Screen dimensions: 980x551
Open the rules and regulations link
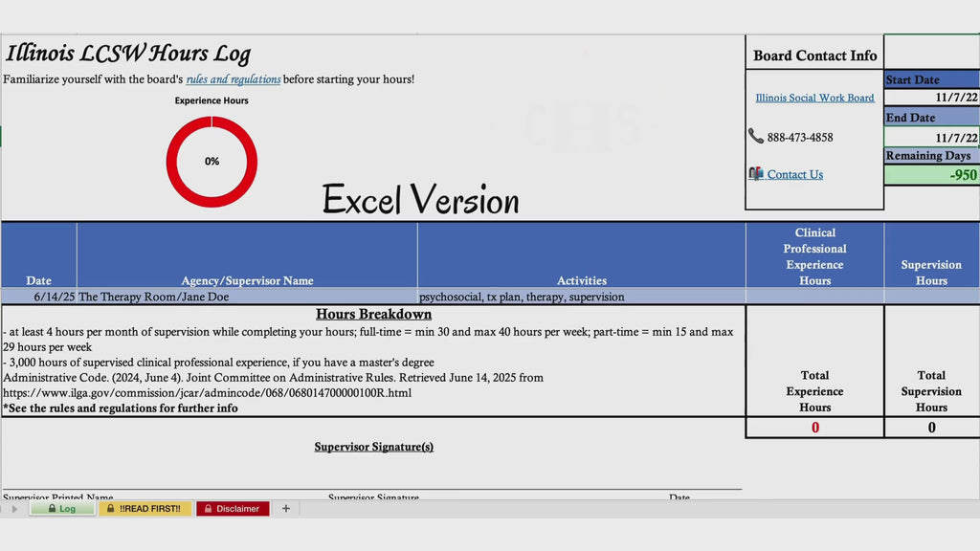[x=234, y=79]
